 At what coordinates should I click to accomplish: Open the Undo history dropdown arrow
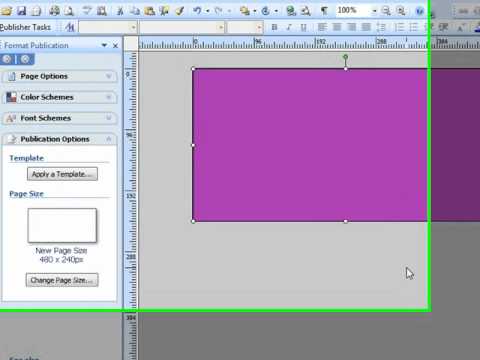(208, 11)
